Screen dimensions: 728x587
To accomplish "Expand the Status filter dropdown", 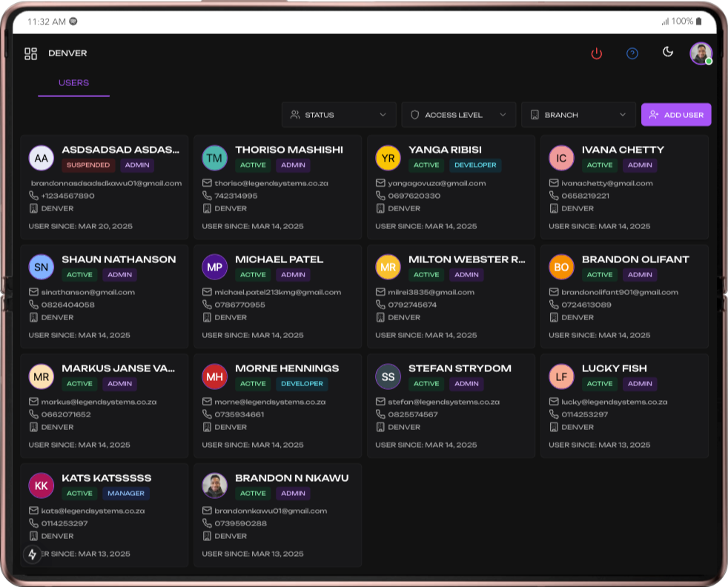I will [x=339, y=115].
